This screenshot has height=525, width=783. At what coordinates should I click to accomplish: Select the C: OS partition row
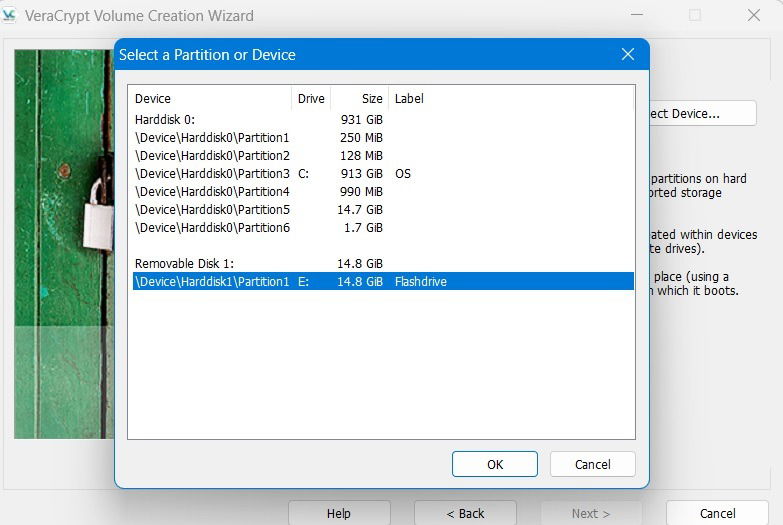383,173
